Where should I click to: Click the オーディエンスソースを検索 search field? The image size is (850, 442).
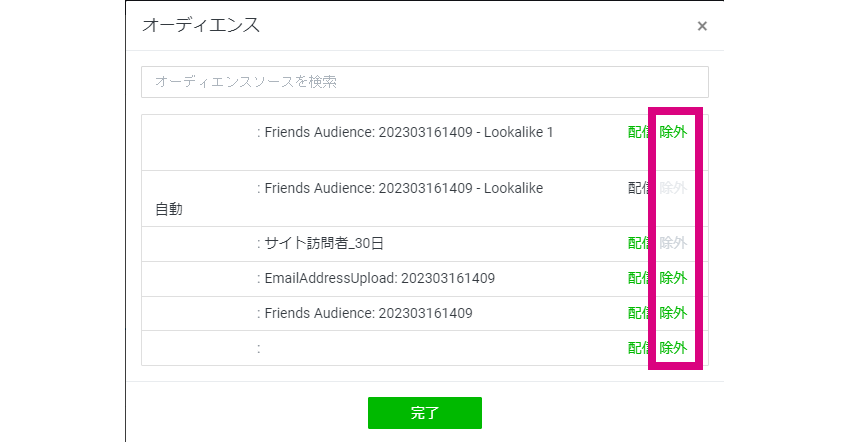[424, 82]
